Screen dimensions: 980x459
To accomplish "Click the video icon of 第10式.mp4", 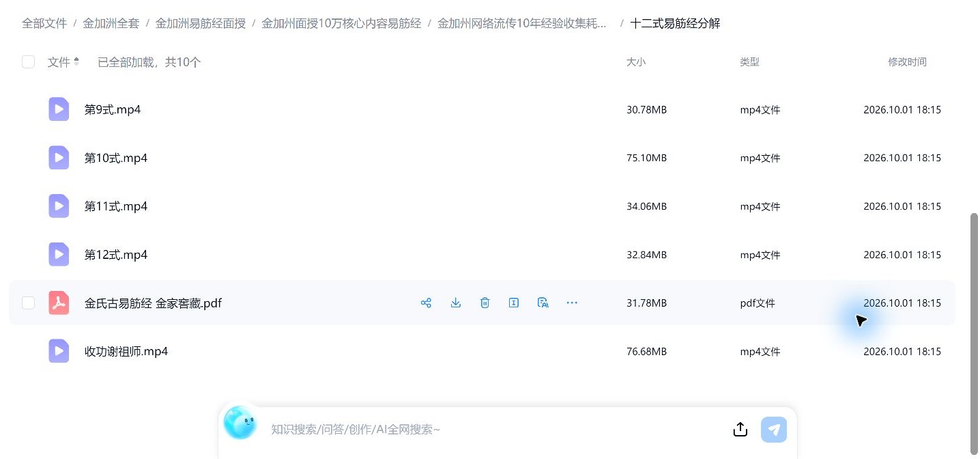I will point(59,158).
